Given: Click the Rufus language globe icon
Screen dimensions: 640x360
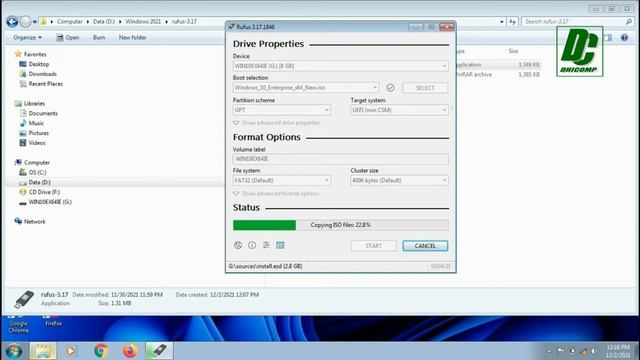Looking at the screenshot, I should point(238,245).
